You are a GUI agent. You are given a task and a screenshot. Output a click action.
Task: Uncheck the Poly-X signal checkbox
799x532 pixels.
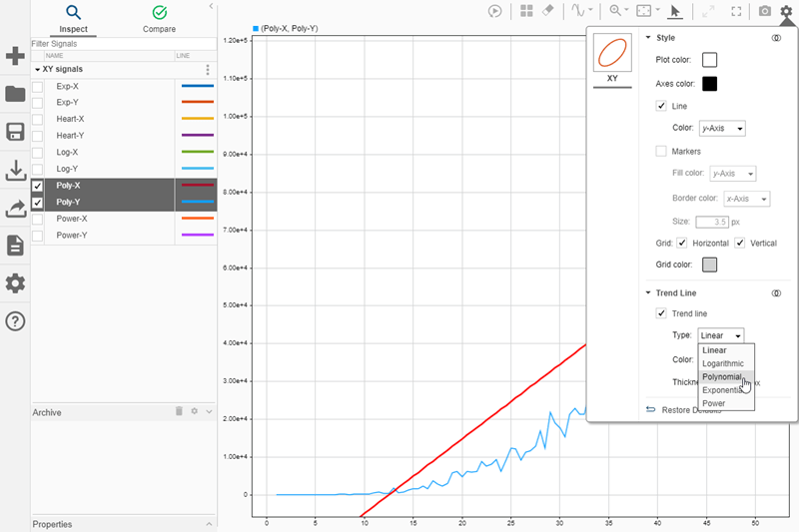(x=38, y=186)
